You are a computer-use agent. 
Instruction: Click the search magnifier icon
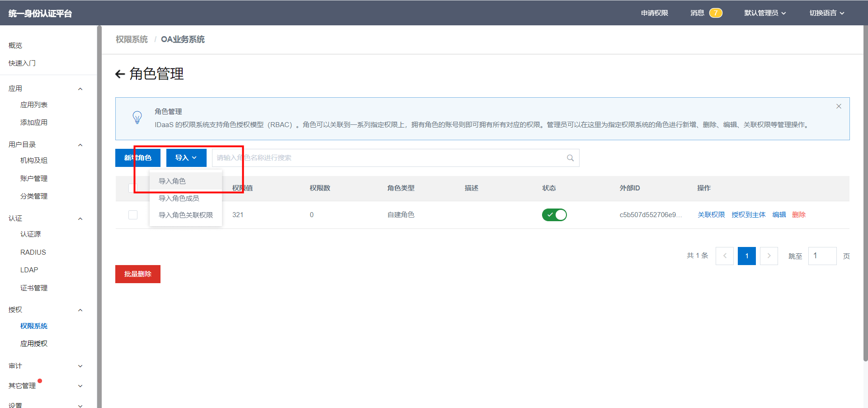point(570,158)
